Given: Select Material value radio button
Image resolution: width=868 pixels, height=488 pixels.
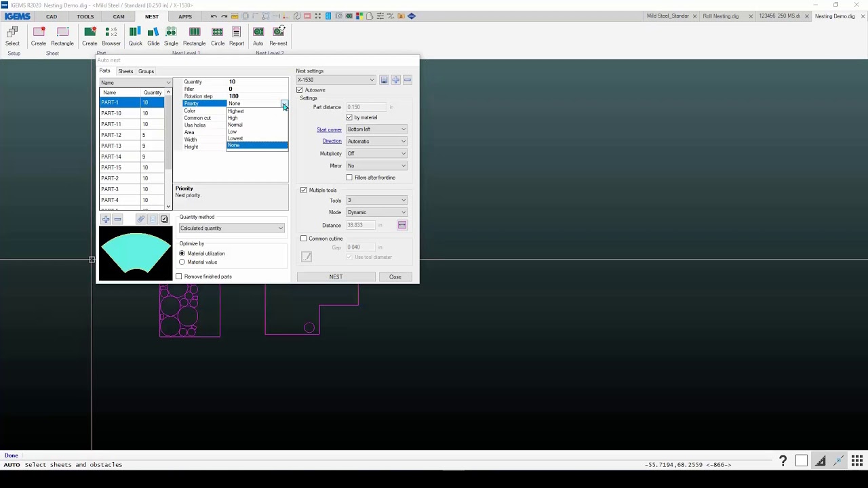Looking at the screenshot, I should [x=182, y=262].
